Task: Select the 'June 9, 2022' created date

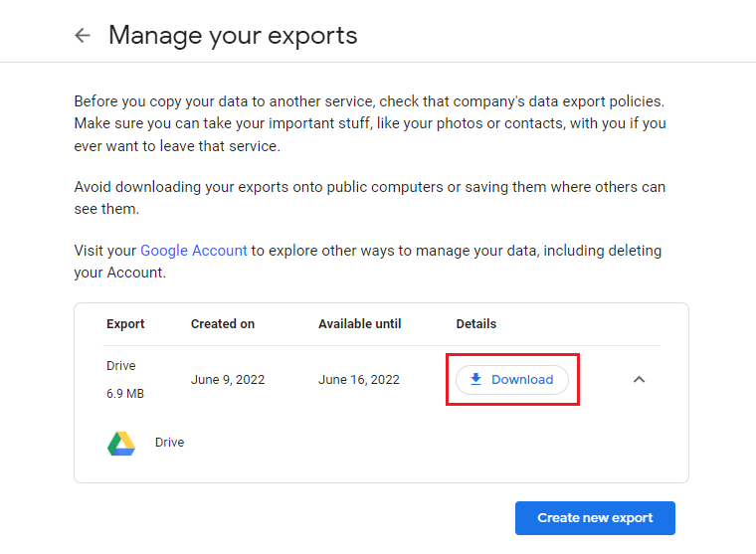Action: [228, 380]
